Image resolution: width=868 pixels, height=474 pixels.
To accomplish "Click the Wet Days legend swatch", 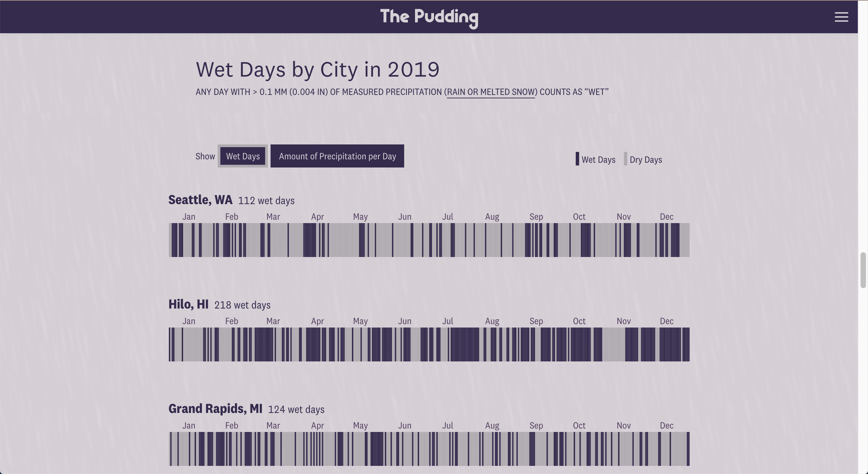I will [577, 159].
